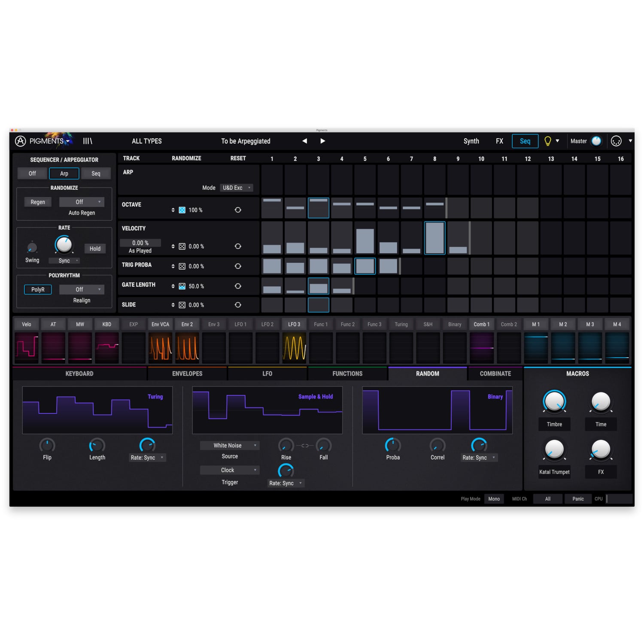
Task: Toggle step 1 in the Slide track
Action: point(272,305)
